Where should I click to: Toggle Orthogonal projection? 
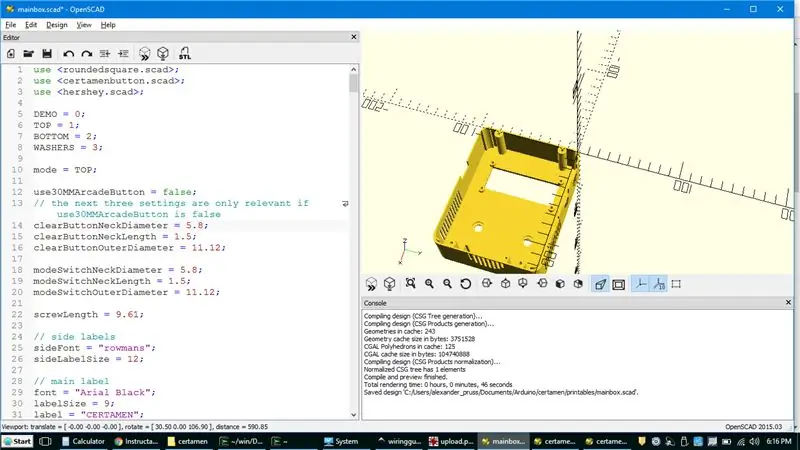pos(618,284)
